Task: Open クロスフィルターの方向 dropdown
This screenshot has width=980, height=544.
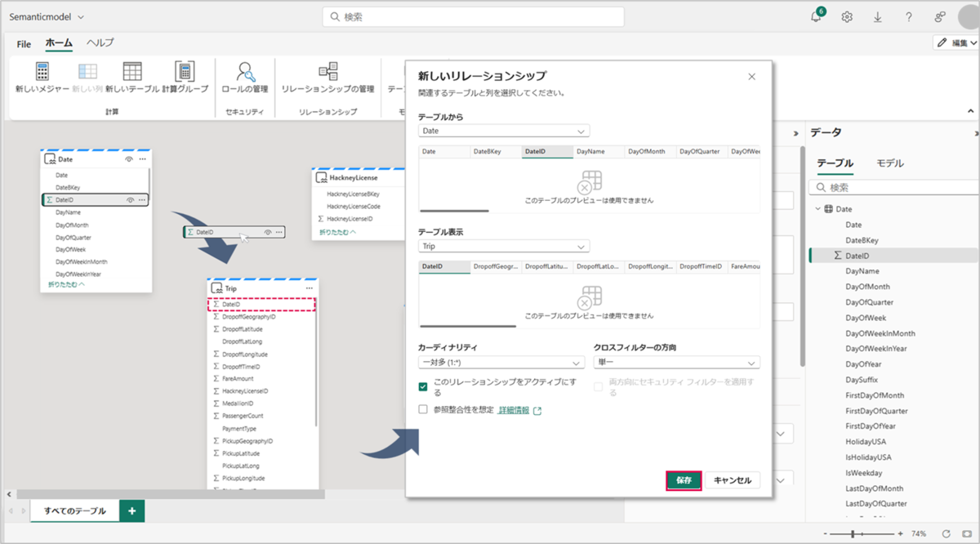Action: click(x=676, y=362)
